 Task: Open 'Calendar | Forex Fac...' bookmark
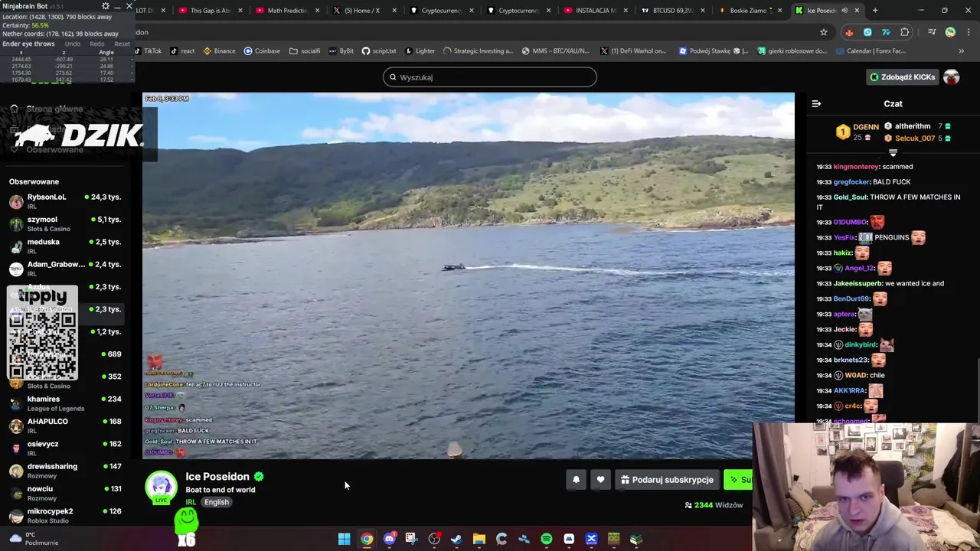click(871, 51)
